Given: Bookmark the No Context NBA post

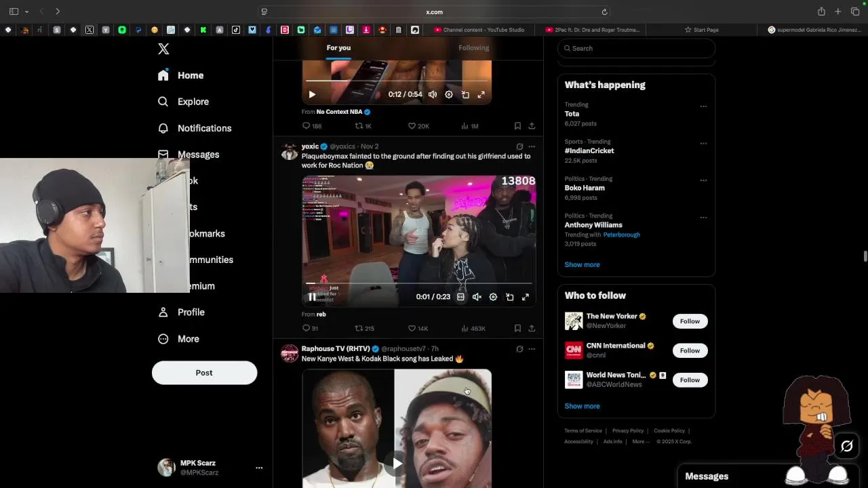Looking at the screenshot, I should tap(517, 126).
